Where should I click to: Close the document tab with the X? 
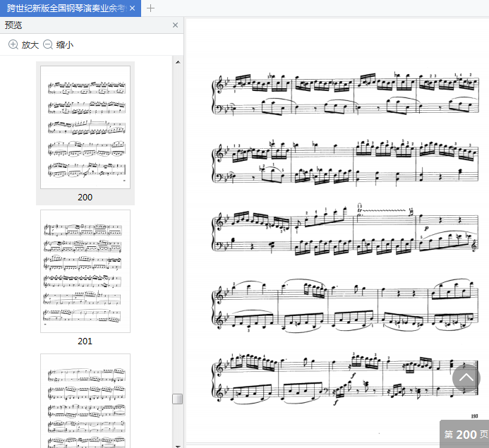[133, 8]
